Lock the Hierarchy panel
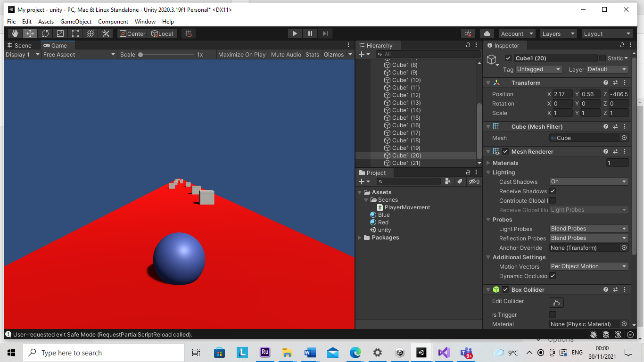Viewport: 644px width, 362px height. coord(468,45)
